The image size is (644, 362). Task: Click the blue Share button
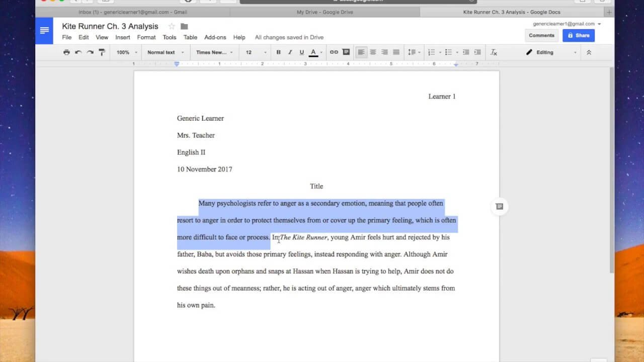tap(579, 35)
